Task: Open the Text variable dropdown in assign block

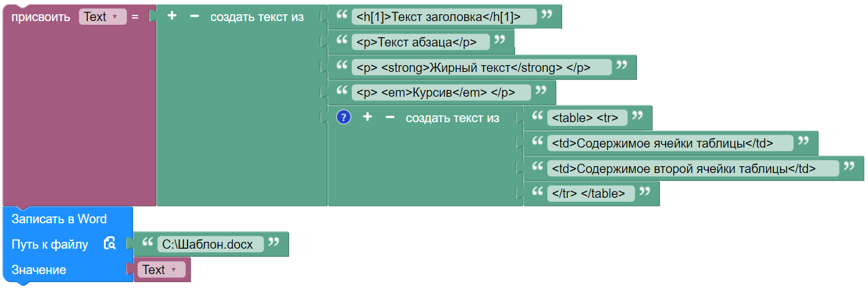Action: pyautogui.click(x=102, y=17)
